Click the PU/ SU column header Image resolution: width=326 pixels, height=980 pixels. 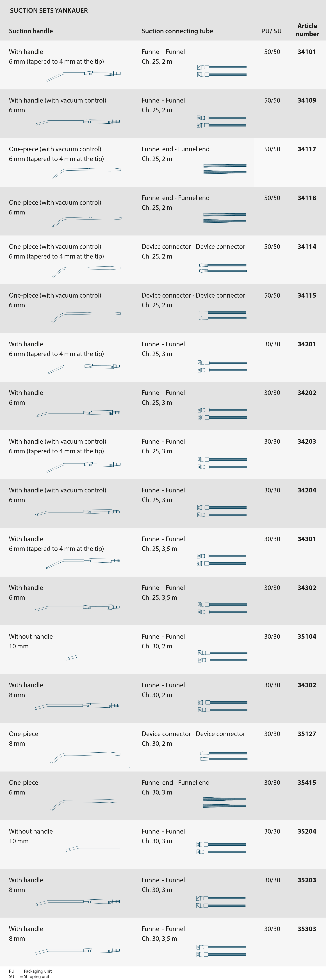[272, 31]
